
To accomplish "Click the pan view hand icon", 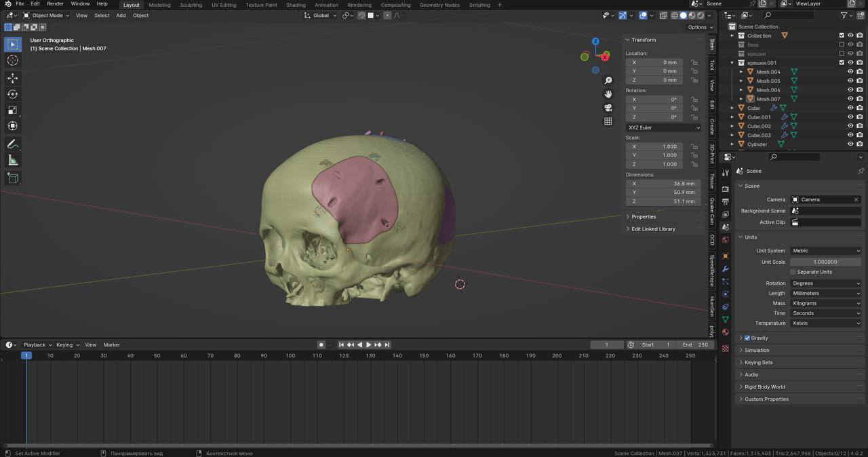I will click(608, 94).
